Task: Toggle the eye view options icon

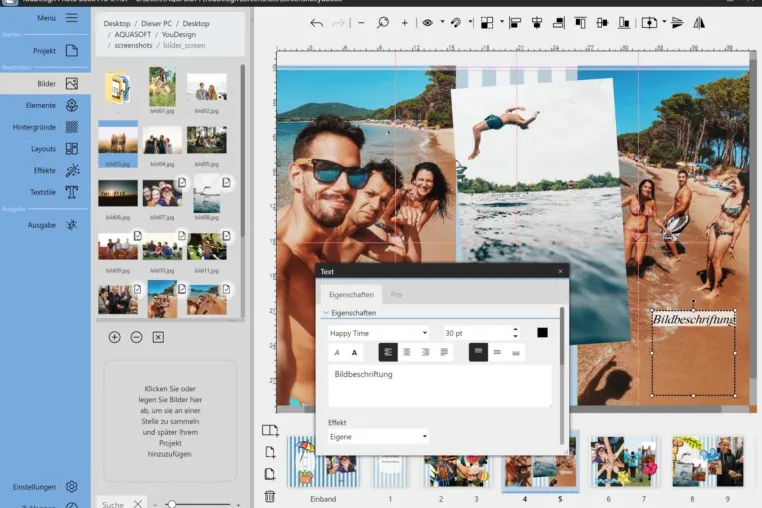Action: tap(428, 23)
